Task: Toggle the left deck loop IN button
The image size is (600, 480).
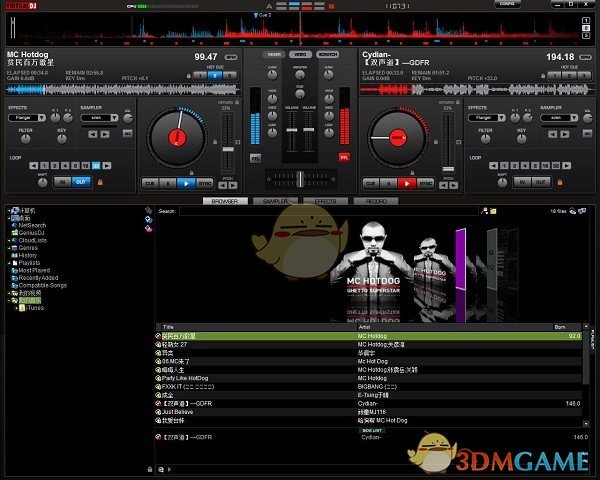Action: 63,182
